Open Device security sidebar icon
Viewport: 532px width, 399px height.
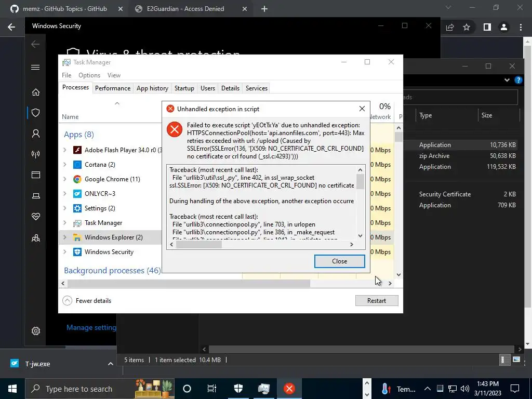point(36,196)
